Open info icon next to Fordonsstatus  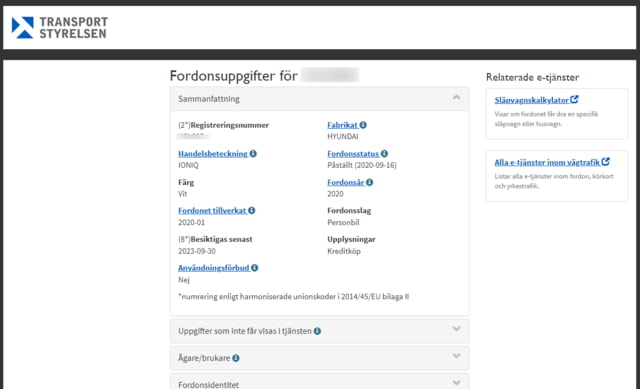pyautogui.click(x=384, y=153)
